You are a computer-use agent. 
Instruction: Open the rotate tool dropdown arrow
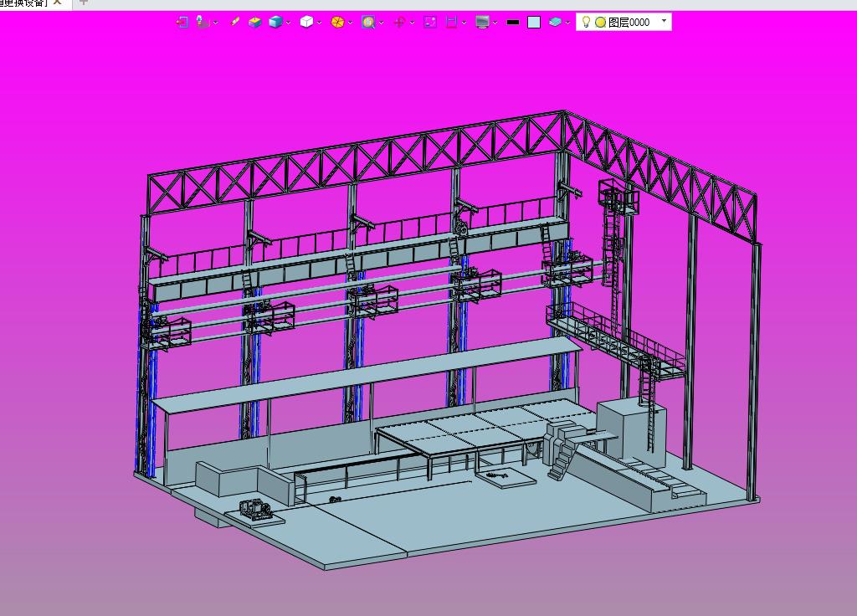coord(412,23)
